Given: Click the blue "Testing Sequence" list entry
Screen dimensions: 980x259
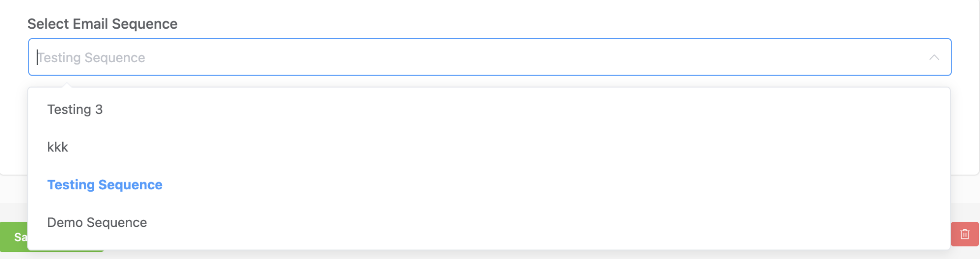Looking at the screenshot, I should tap(105, 185).
